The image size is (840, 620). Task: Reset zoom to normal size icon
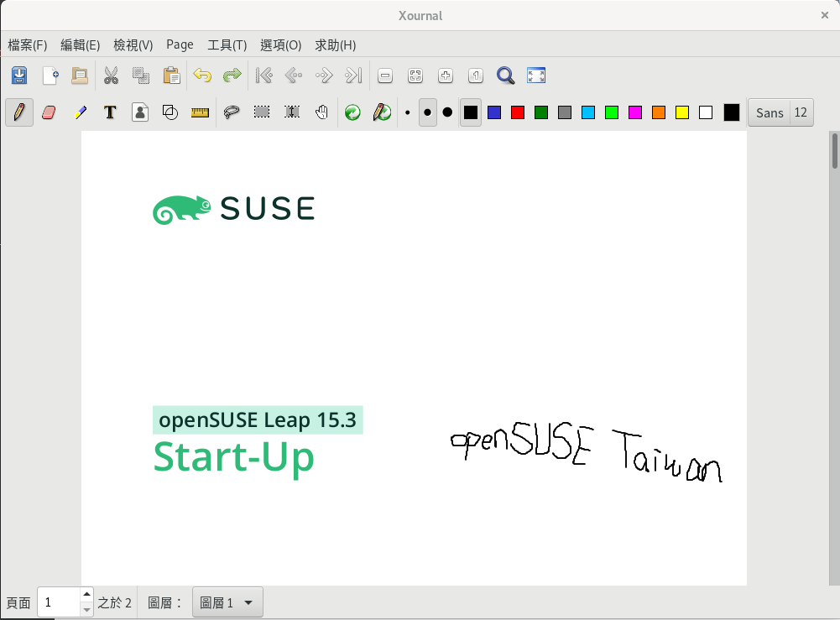(x=476, y=76)
